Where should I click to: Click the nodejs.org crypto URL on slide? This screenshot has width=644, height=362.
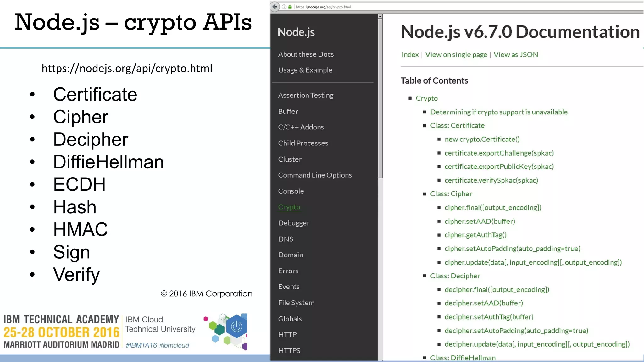pos(127,69)
